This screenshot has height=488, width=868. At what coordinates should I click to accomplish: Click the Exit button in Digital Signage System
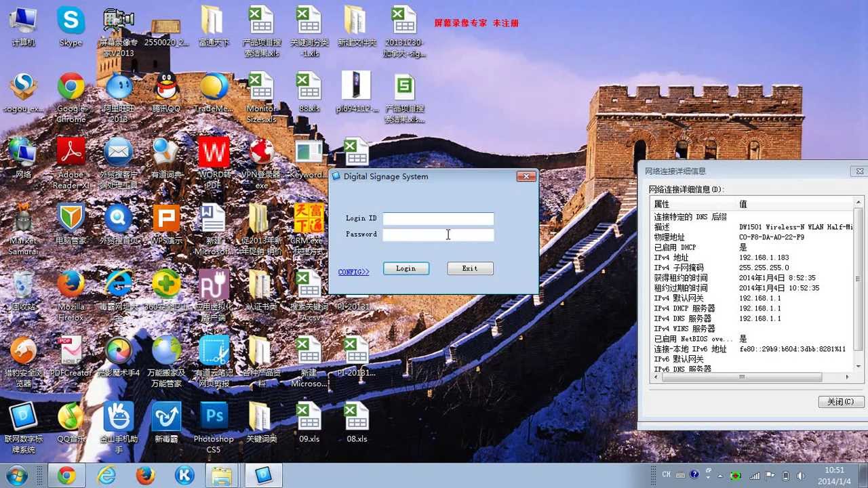[x=470, y=268]
